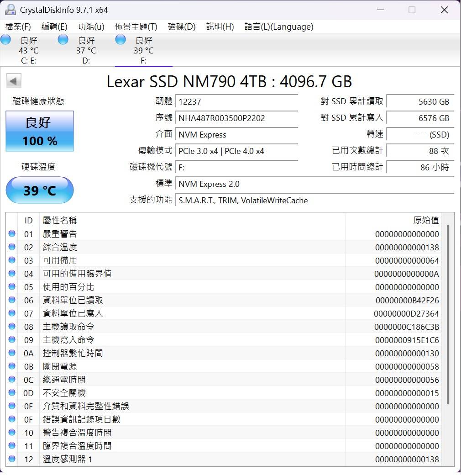
Task: Click the CrystalDiskInfo app icon in title bar
Action: click(x=10, y=10)
